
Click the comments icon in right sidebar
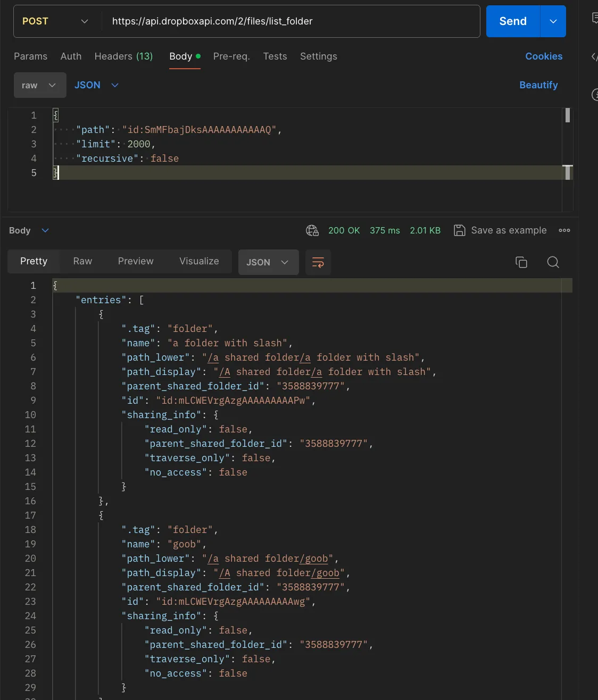(x=594, y=18)
